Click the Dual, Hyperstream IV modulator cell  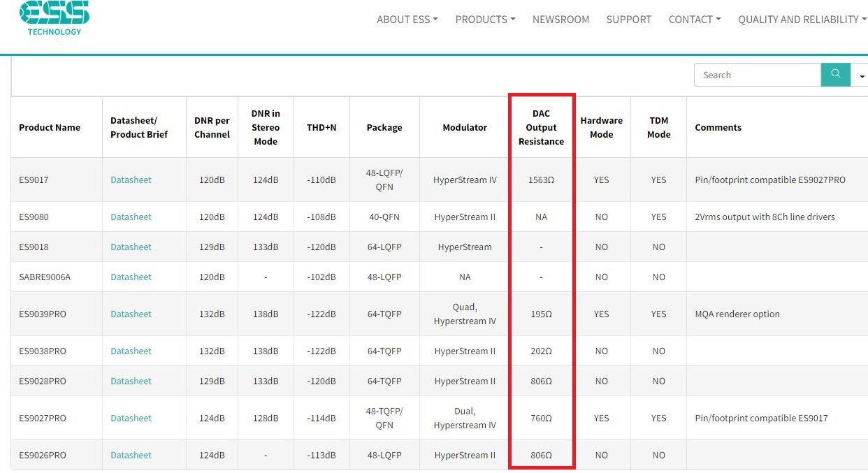(465, 418)
